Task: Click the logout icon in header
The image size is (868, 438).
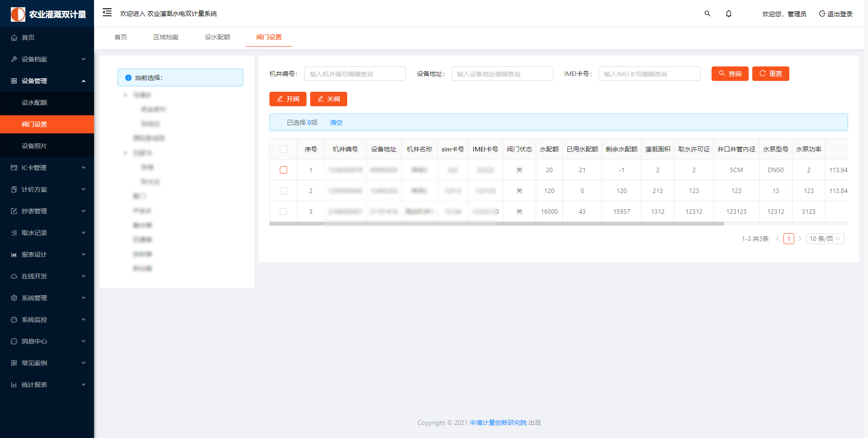Action: click(x=822, y=14)
